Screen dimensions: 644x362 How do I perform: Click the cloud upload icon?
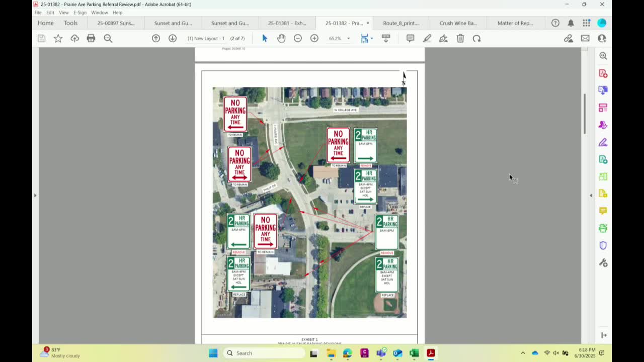(74, 38)
